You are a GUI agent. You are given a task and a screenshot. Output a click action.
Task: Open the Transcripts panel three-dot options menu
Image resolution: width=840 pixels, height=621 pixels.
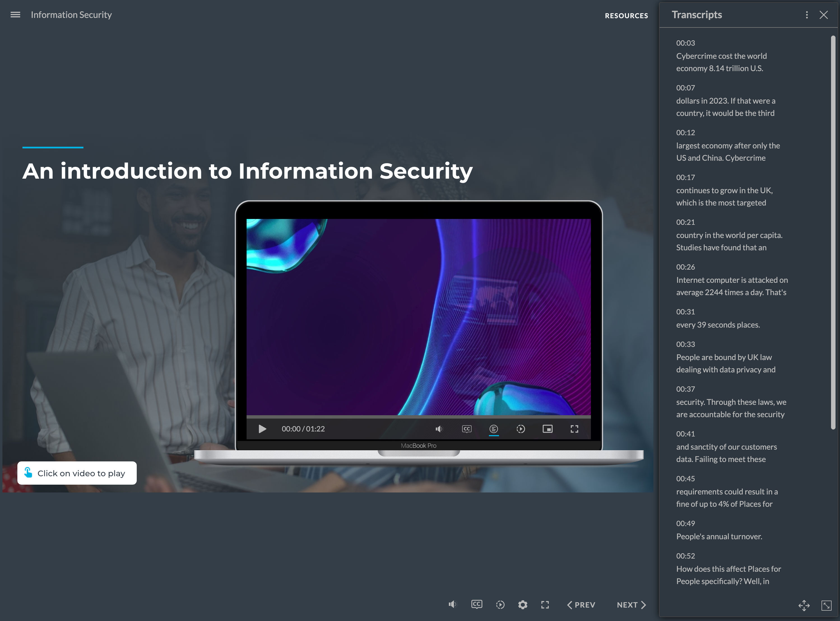click(807, 15)
